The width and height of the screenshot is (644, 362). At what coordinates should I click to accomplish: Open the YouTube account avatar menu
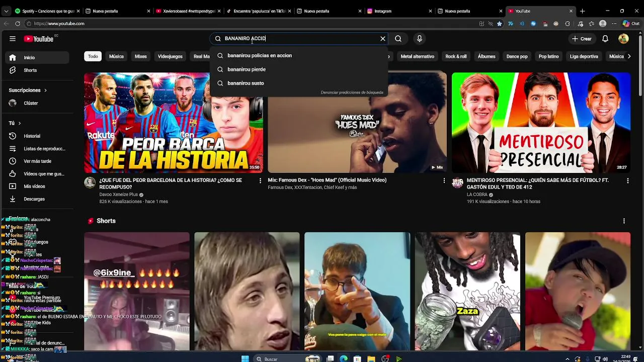click(623, 39)
